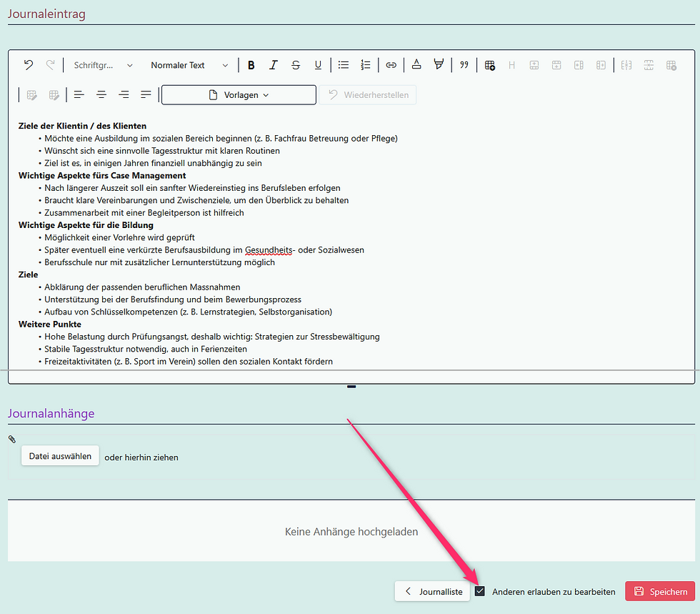Click the Datei auswählen button
Image resolution: width=700 pixels, height=614 pixels.
[60, 456]
